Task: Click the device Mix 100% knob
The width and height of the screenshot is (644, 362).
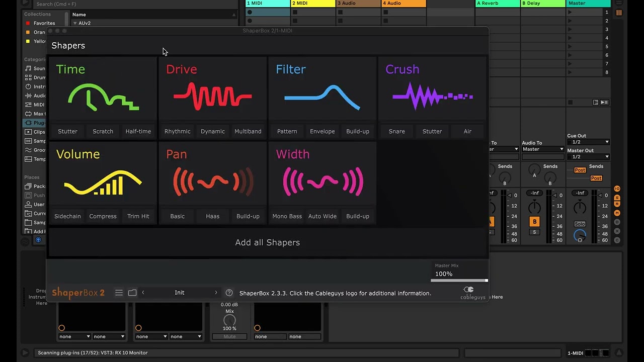Action: (x=229, y=320)
